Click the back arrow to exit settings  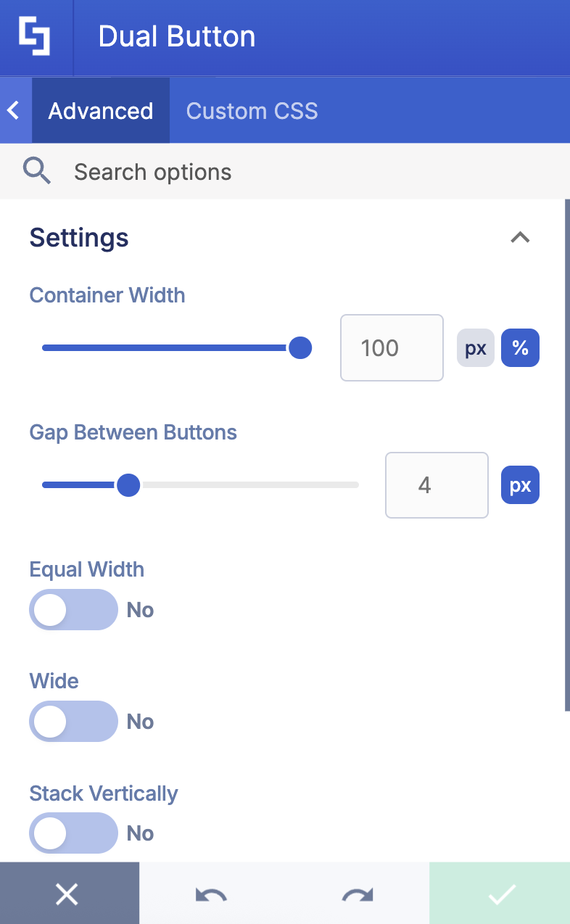point(12,110)
